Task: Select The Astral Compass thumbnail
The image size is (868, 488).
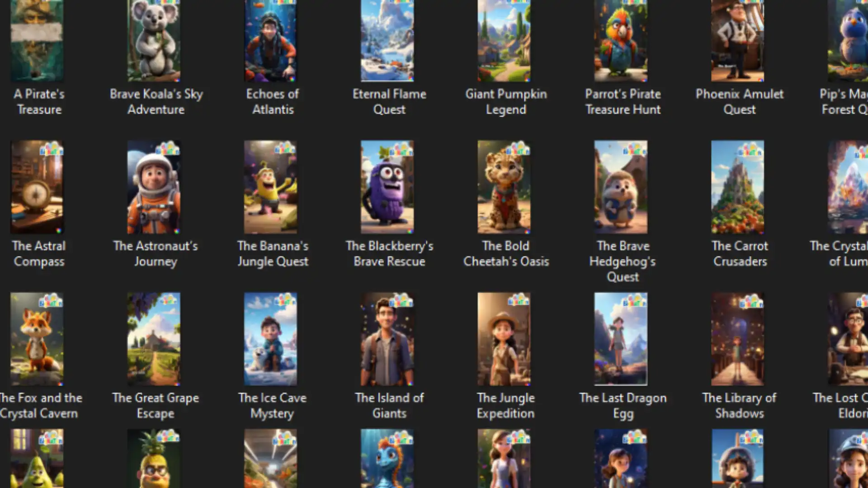Action: pyautogui.click(x=37, y=187)
